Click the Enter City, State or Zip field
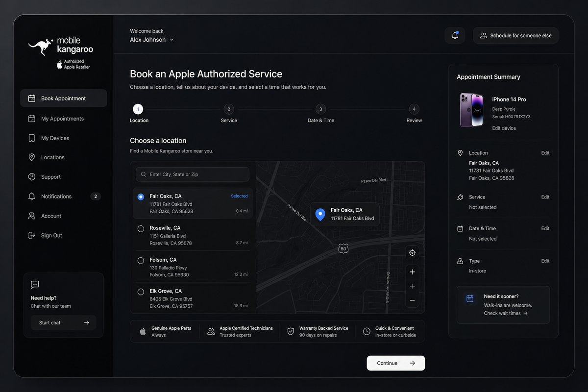Screen dimensions: 588x392 [193, 174]
